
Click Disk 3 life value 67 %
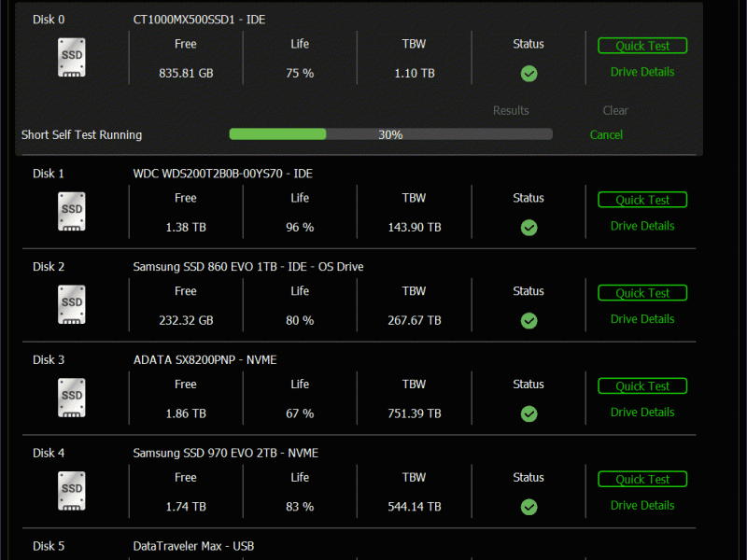(x=300, y=413)
